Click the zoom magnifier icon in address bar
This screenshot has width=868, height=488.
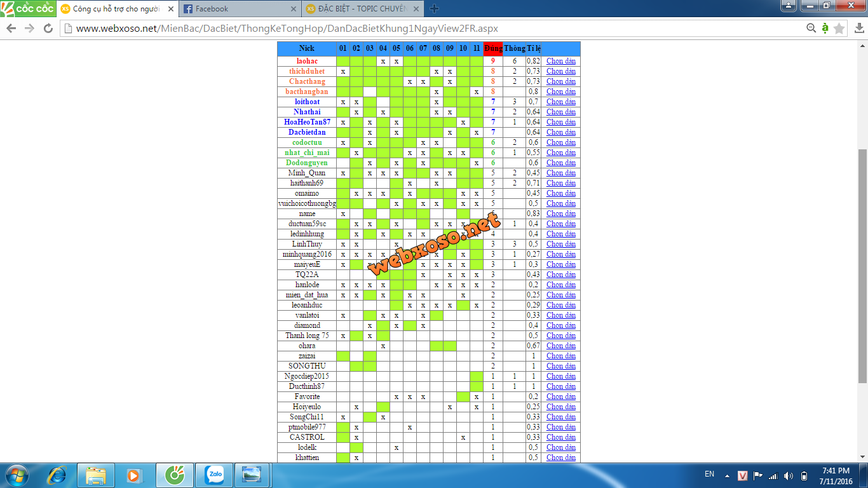[811, 29]
